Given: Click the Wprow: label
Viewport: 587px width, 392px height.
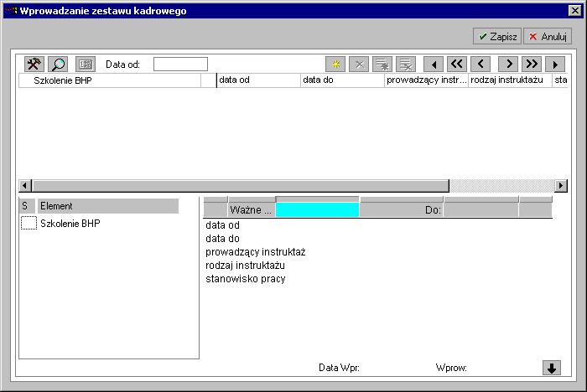Looking at the screenshot, I should pyautogui.click(x=451, y=368).
